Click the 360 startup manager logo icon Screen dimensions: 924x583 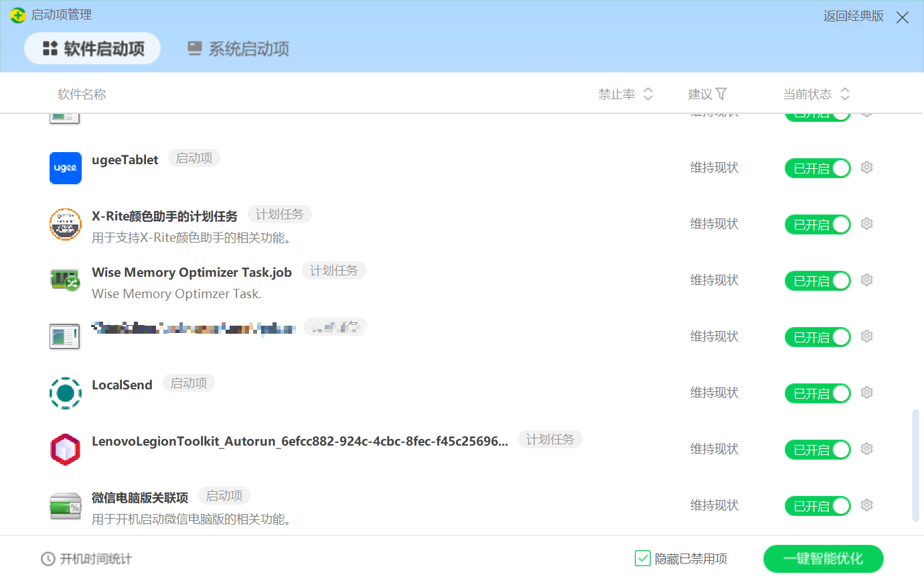click(x=18, y=15)
